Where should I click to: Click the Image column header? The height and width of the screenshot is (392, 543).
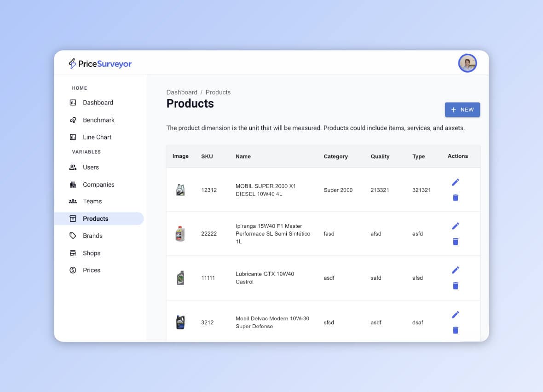click(x=180, y=156)
